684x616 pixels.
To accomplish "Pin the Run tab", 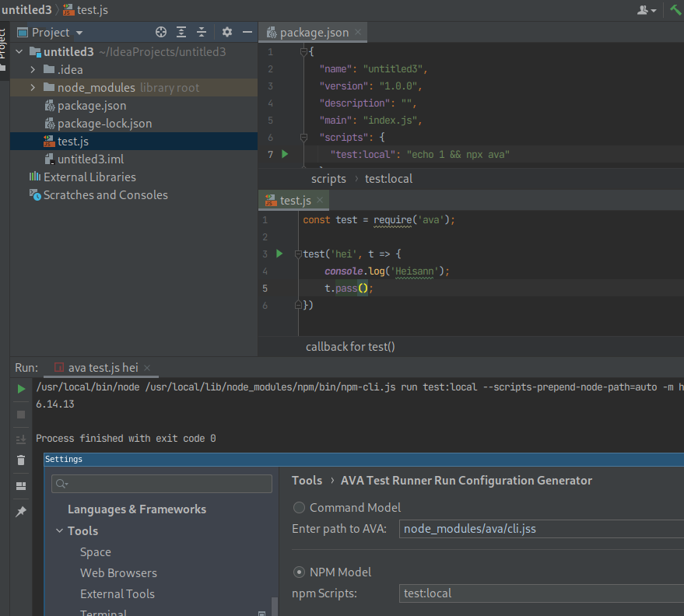I will (x=21, y=511).
